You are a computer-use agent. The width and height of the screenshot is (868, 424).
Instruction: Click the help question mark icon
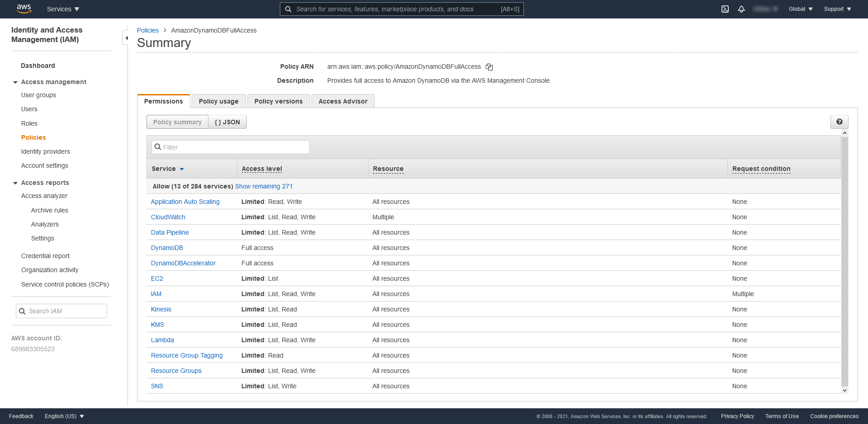[x=840, y=122]
